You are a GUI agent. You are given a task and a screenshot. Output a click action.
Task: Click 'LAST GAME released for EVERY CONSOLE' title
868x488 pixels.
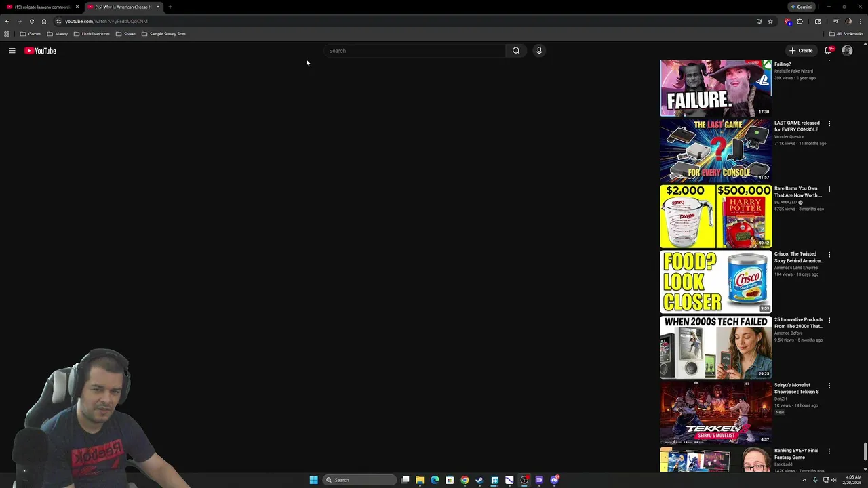797,126
